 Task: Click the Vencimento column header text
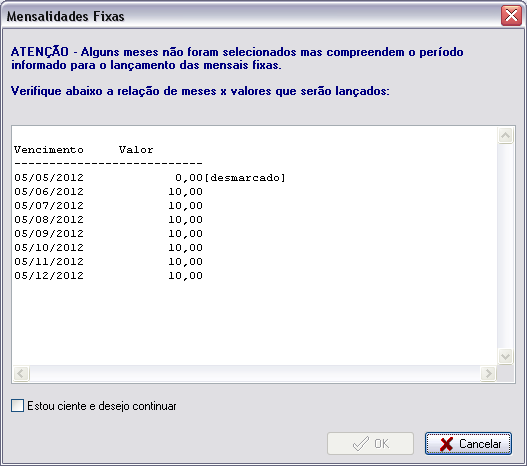pos(49,150)
